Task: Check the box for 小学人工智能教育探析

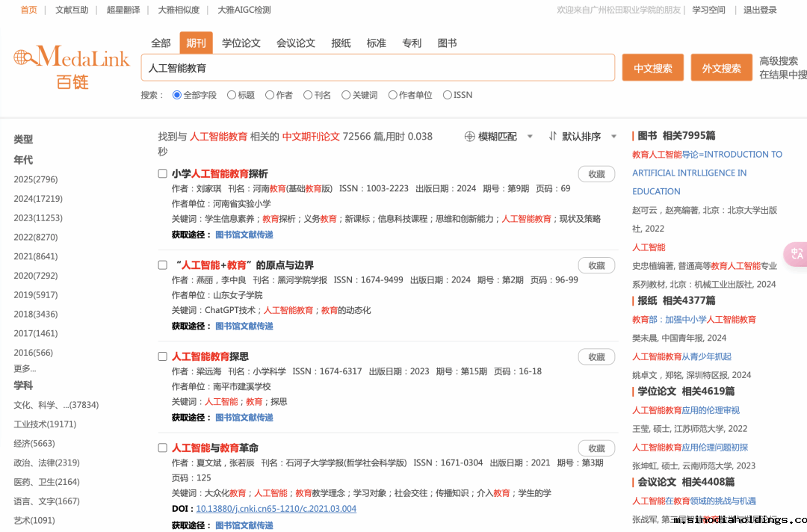Action: [x=162, y=173]
